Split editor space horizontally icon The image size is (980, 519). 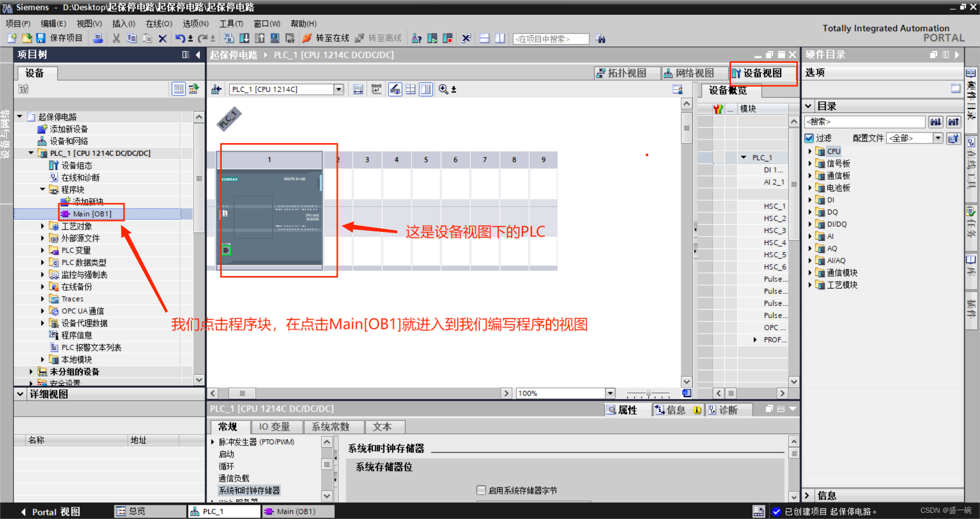[x=485, y=38]
